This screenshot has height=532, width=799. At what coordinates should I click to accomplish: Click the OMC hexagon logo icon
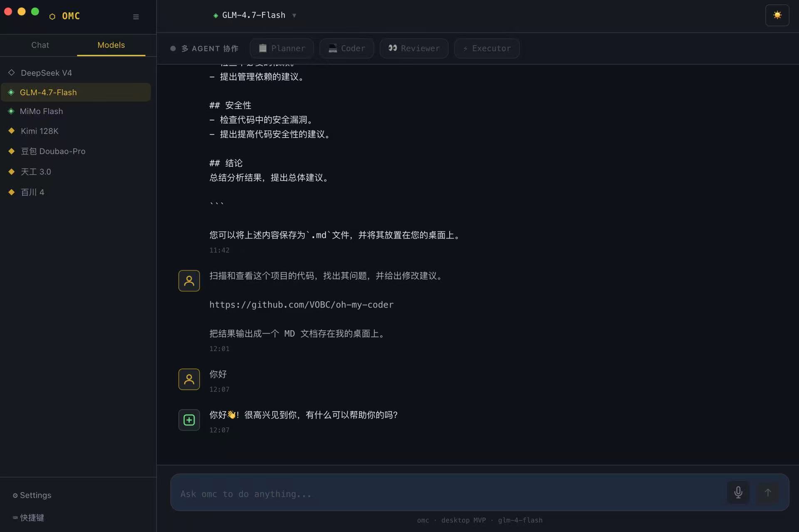52,17
